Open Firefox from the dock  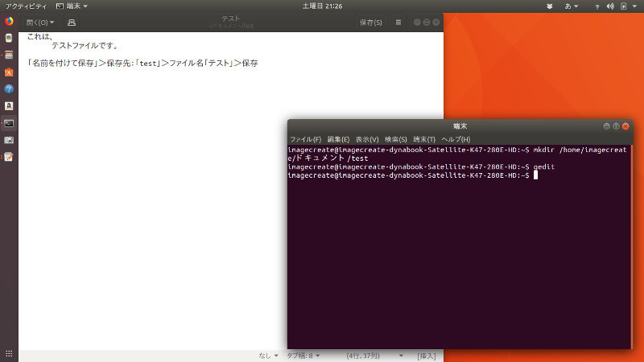coord(9,21)
